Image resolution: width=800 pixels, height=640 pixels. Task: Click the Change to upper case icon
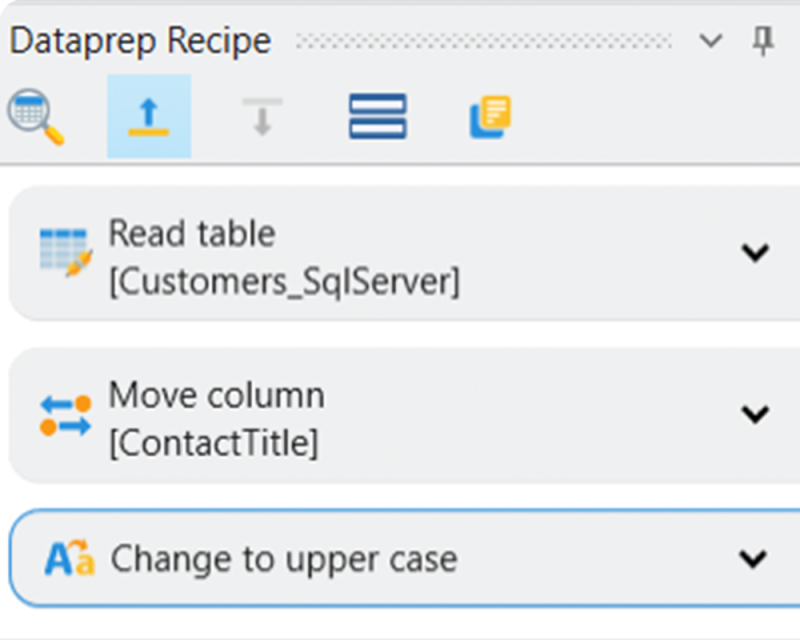click(x=69, y=558)
